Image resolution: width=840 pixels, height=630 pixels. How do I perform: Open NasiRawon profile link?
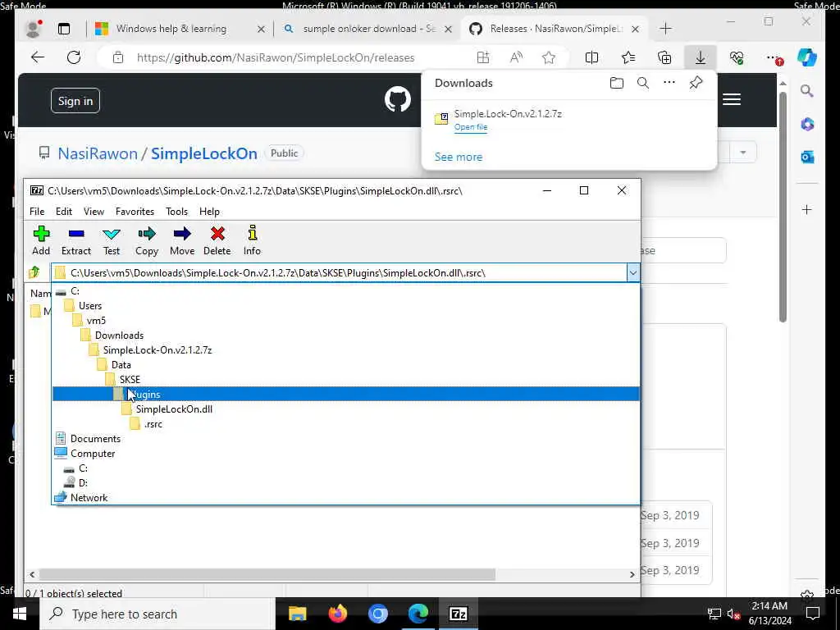98,153
